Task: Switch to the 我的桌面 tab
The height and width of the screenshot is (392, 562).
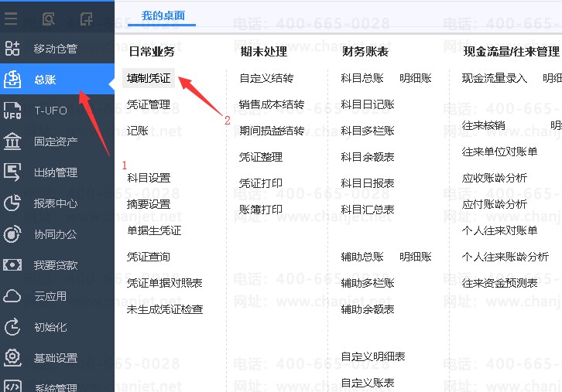Action: [163, 15]
